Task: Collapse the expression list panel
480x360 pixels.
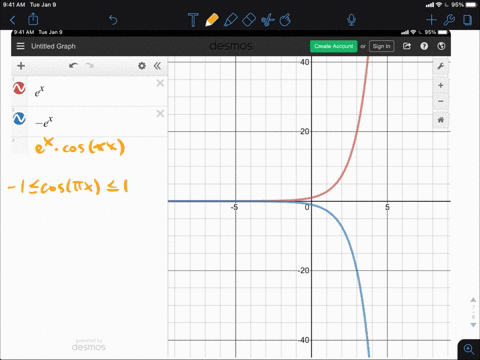Action: click(157, 66)
